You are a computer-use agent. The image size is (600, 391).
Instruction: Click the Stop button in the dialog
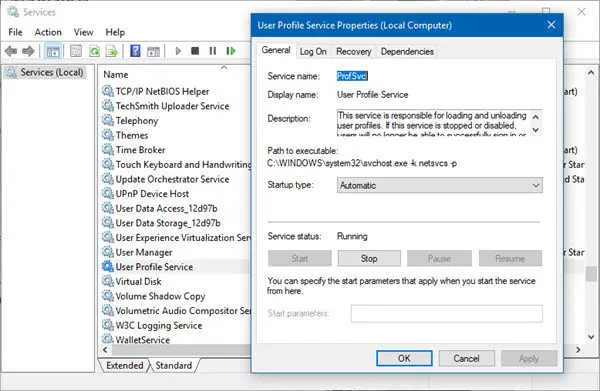(x=369, y=259)
